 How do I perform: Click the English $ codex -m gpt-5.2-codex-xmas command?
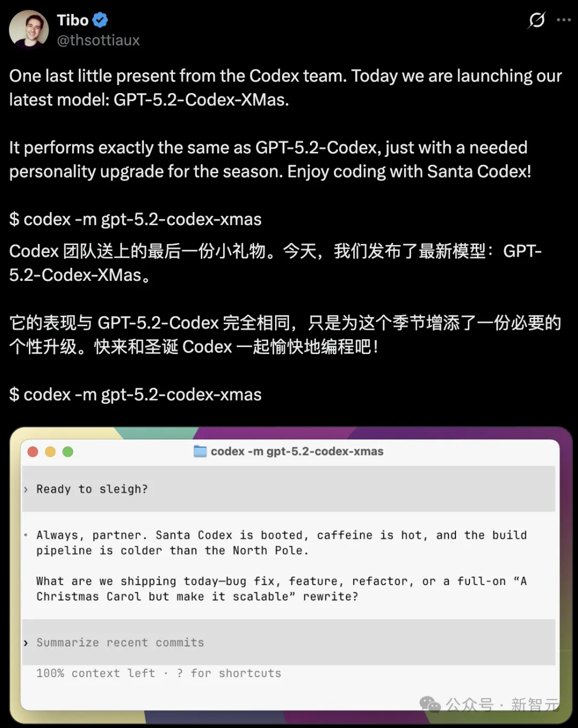[x=135, y=219]
